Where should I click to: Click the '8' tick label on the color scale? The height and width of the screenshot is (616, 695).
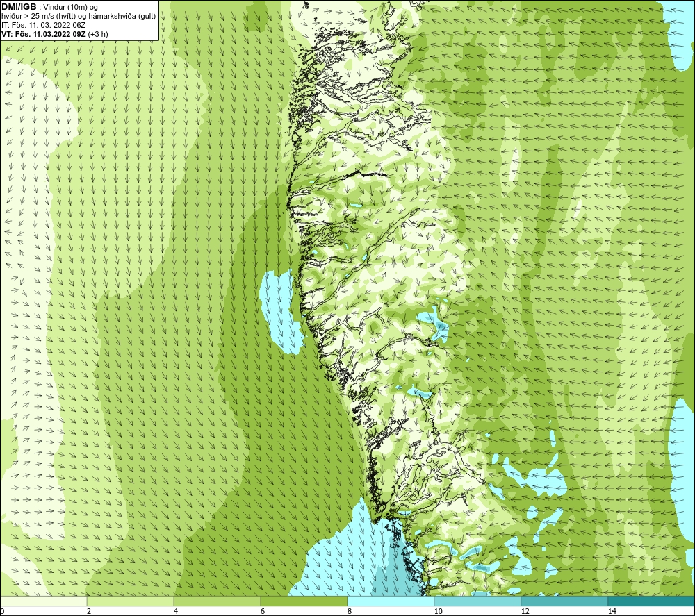click(x=350, y=611)
